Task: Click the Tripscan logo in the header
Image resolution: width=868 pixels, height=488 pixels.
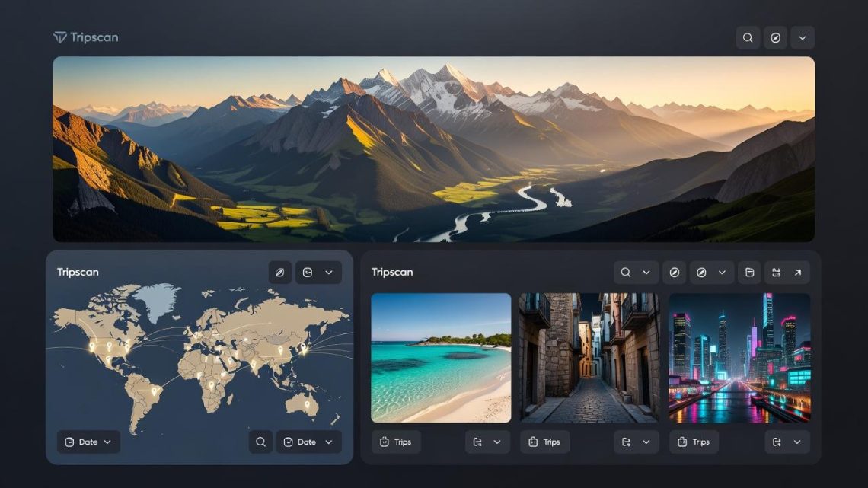Action: (x=86, y=37)
